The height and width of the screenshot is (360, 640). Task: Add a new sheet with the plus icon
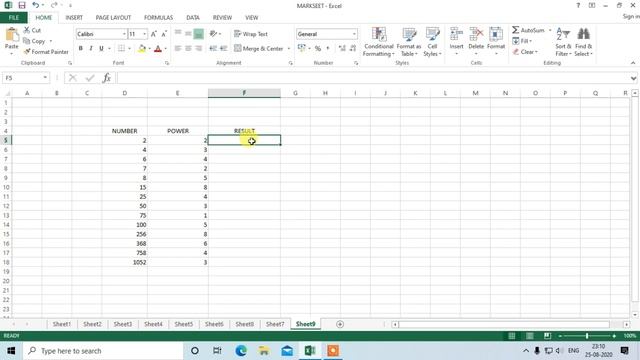coord(340,324)
